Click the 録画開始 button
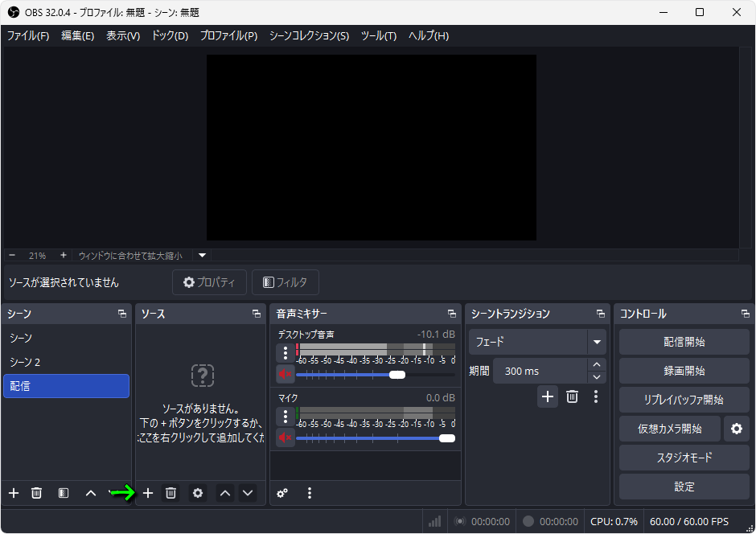 [684, 371]
